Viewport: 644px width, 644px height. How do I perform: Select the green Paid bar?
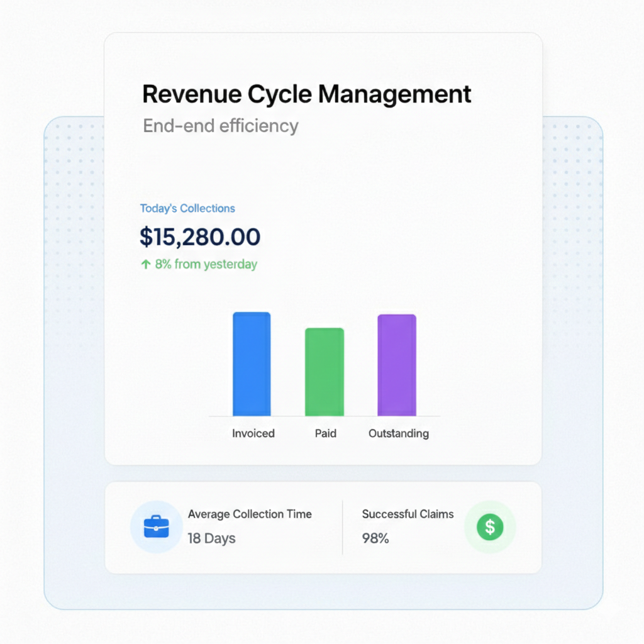pos(325,372)
